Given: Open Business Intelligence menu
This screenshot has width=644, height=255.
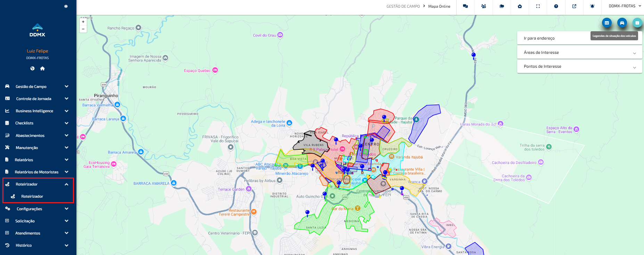Looking at the screenshot, I should [x=34, y=111].
